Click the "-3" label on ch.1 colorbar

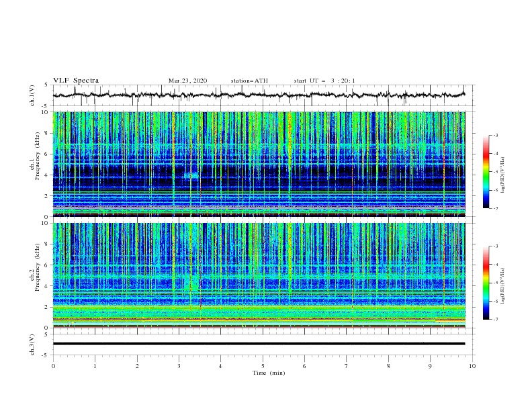pos(495,135)
